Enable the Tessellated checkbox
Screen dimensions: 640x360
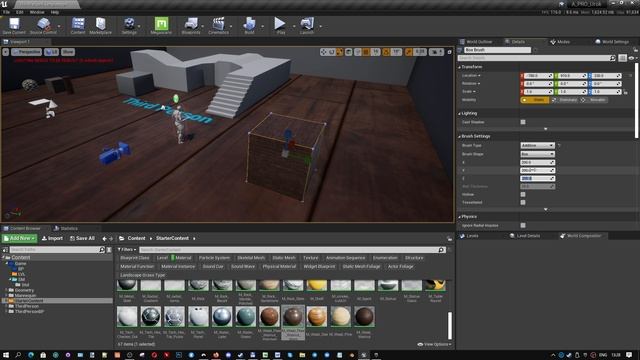click(x=523, y=202)
